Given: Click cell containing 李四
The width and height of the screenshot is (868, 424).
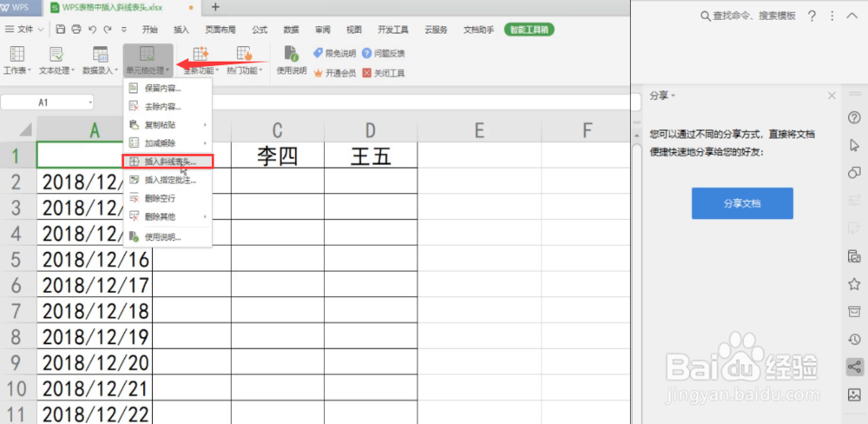Looking at the screenshot, I should 278,156.
